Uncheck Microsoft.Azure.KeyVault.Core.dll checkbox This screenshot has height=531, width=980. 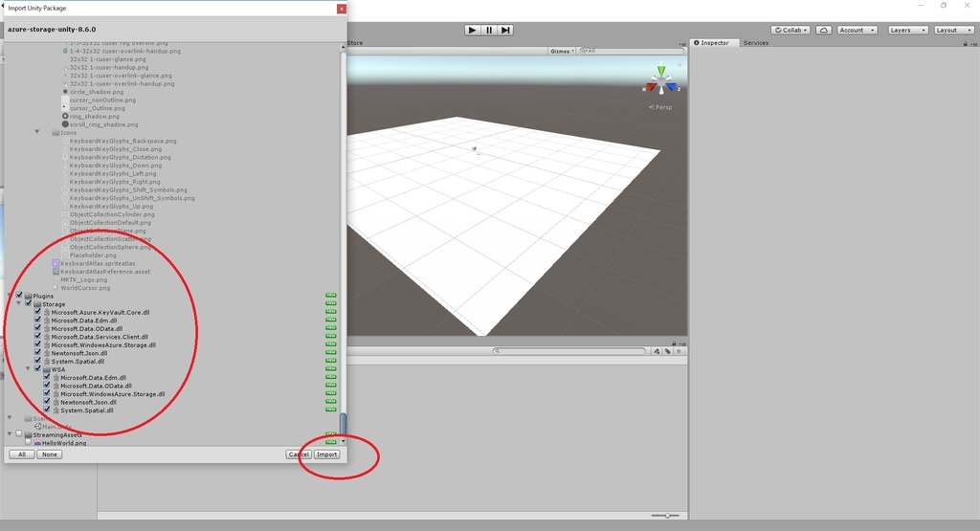click(x=37, y=311)
